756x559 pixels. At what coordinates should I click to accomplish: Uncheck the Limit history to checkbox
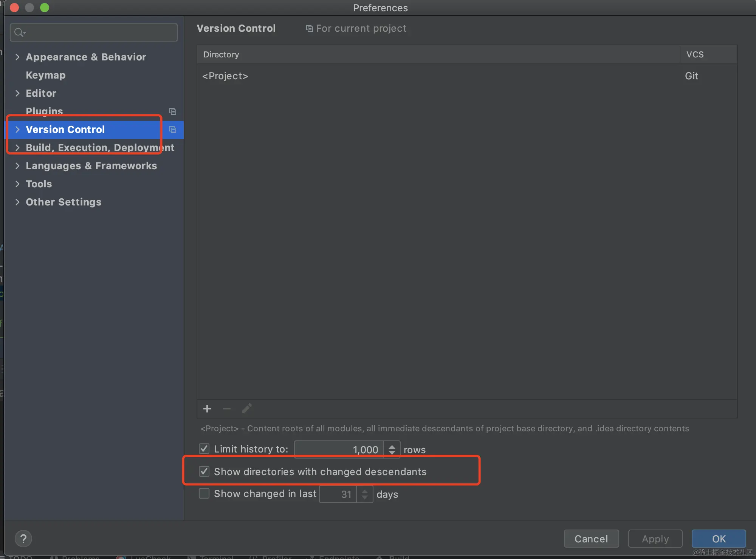click(x=204, y=449)
